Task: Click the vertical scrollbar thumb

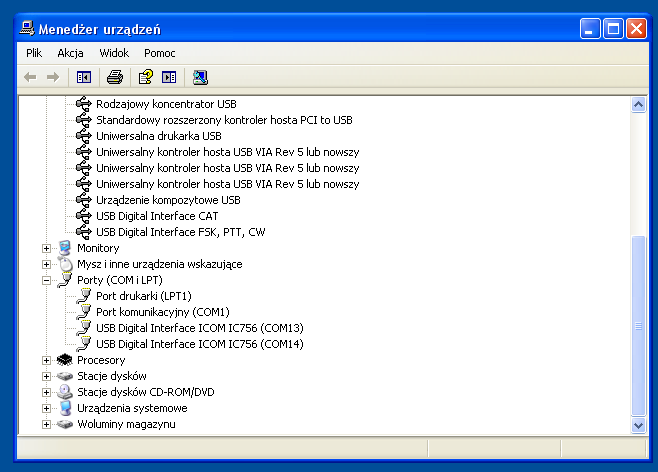Action: click(x=638, y=326)
